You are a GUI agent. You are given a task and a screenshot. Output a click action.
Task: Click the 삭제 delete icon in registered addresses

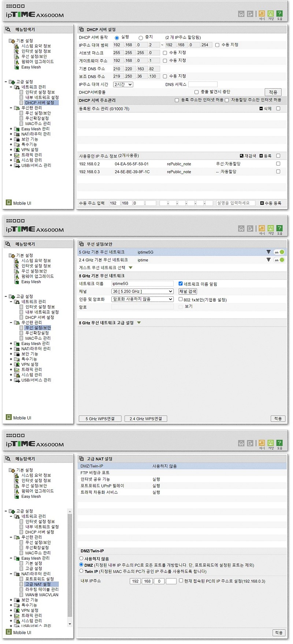[x=261, y=108]
